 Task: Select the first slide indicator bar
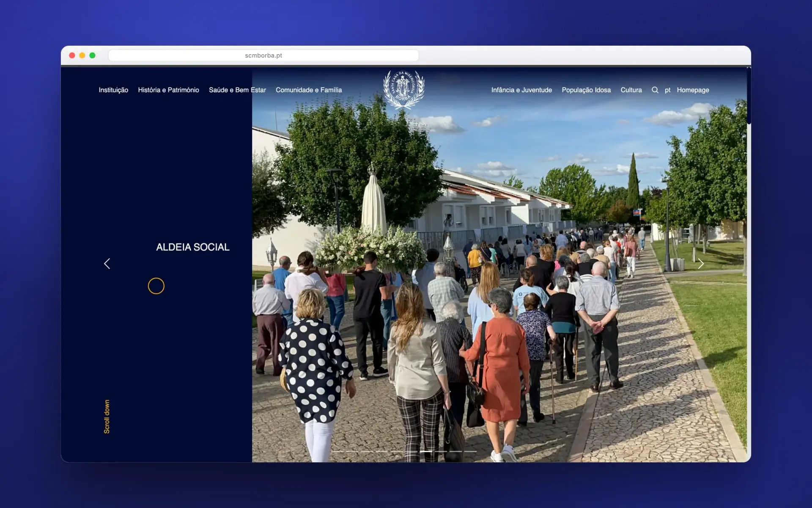tap(337, 451)
